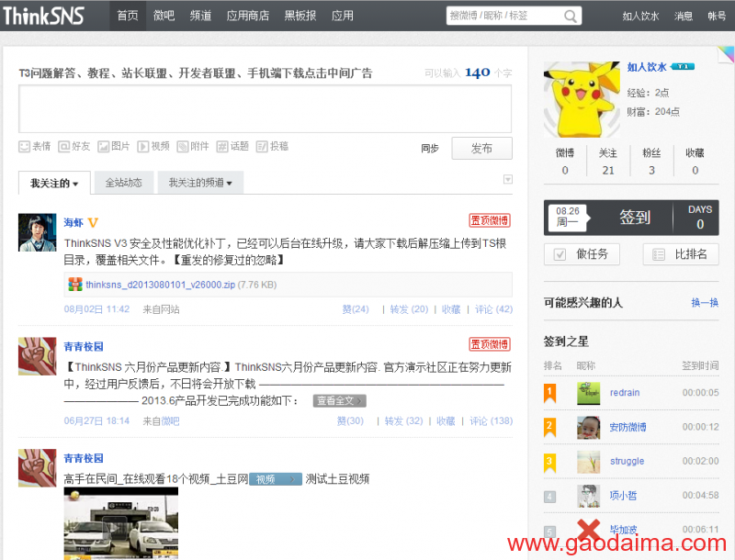Click the 发布 publish button
This screenshot has width=735, height=560.
481,148
